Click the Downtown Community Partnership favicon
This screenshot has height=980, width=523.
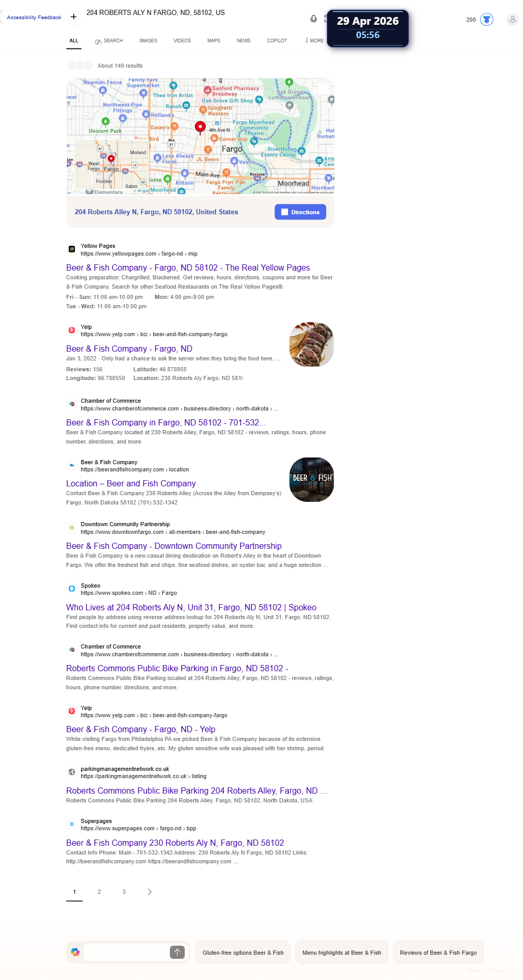pyautogui.click(x=72, y=527)
